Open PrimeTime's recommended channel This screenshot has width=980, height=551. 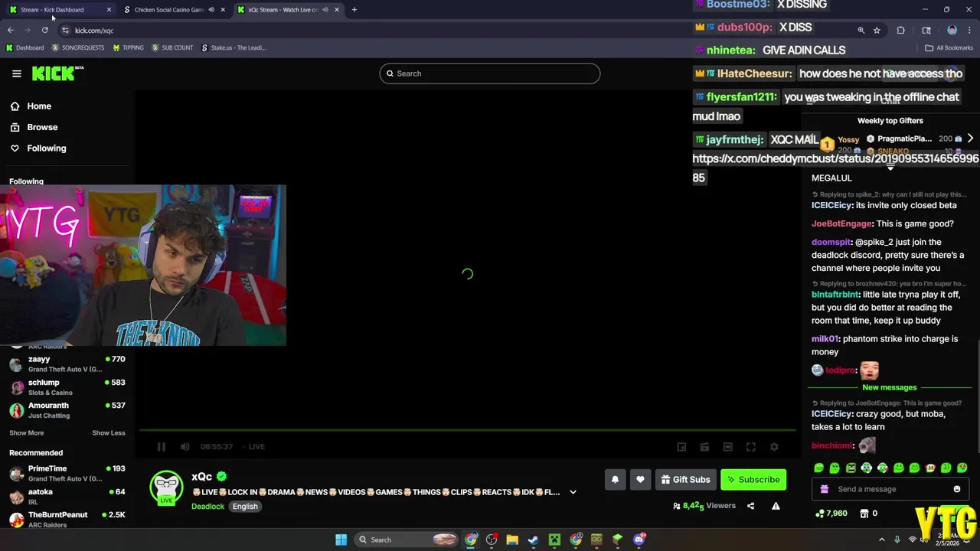(67, 473)
